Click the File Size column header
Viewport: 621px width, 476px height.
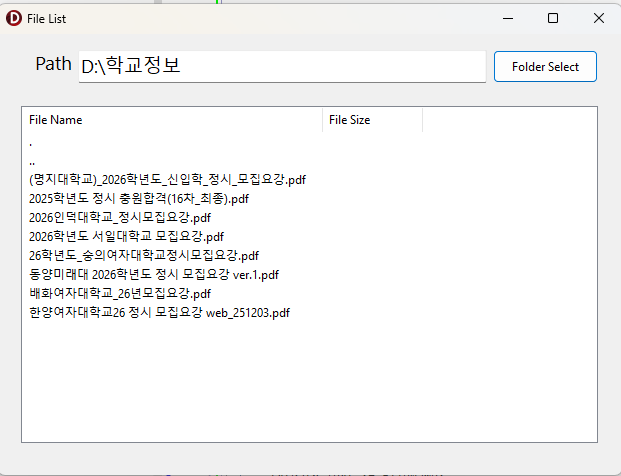point(372,120)
